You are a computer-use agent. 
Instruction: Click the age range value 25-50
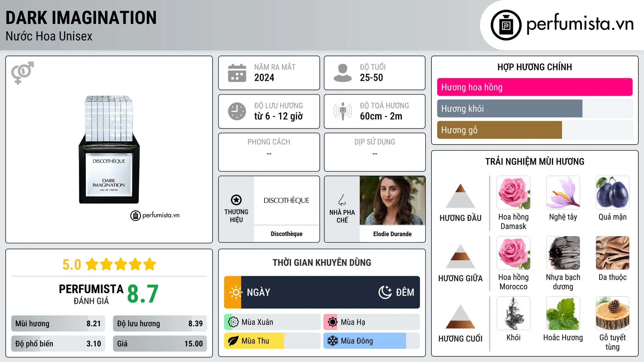pos(371,78)
